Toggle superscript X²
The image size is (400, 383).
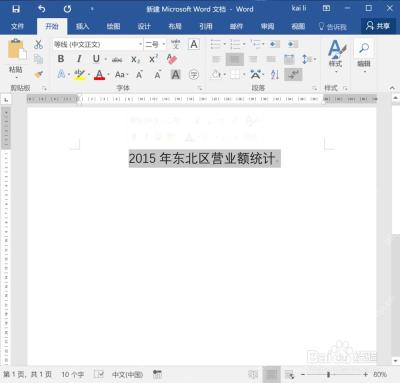tap(153, 59)
